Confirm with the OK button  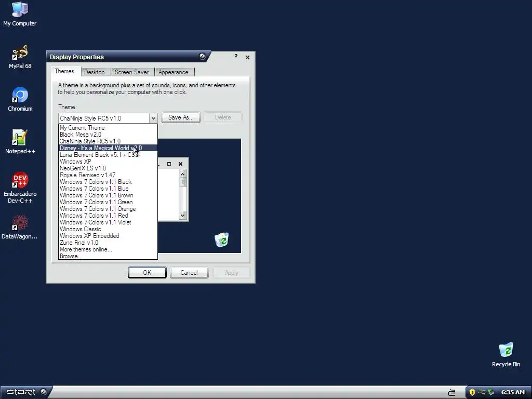(x=147, y=272)
